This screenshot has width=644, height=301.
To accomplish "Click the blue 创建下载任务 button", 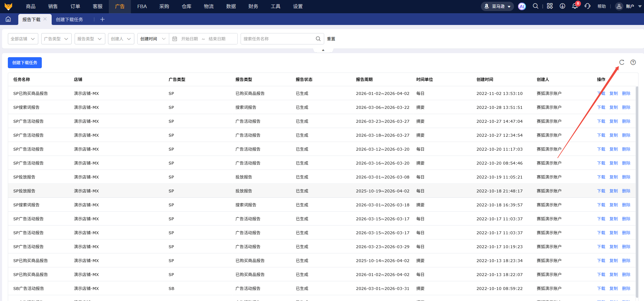I will 25,63.
